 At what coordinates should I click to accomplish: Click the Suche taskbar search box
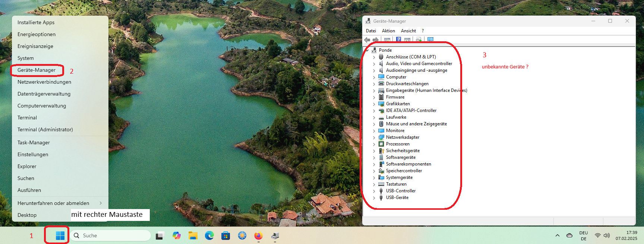point(110,235)
